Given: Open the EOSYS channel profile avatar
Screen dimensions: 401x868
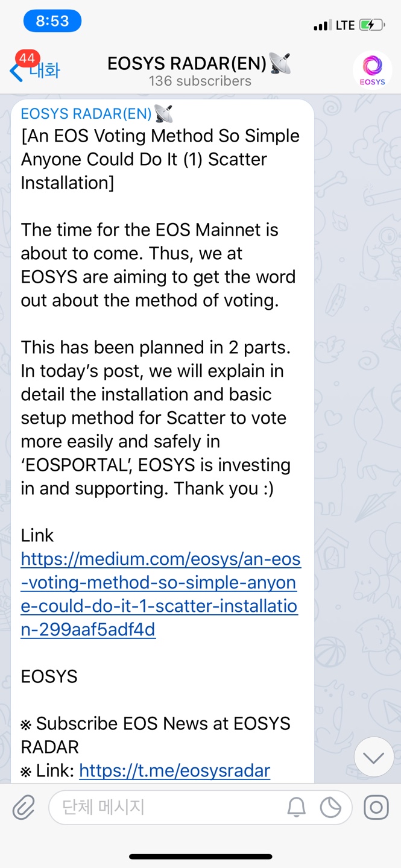Looking at the screenshot, I should tap(372, 71).
